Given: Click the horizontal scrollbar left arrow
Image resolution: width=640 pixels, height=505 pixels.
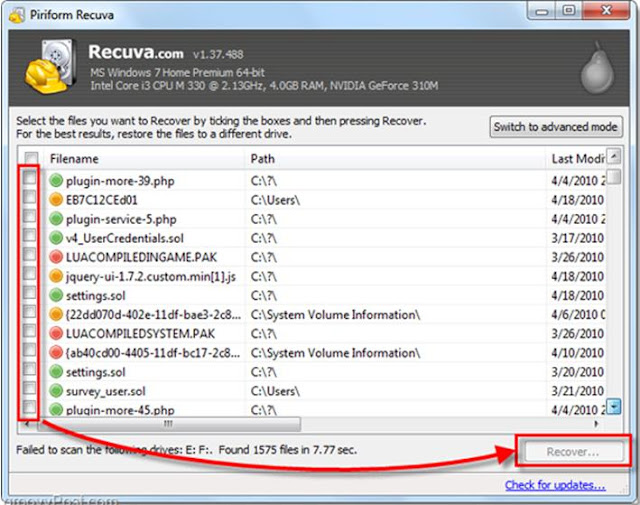Looking at the screenshot, I should point(27,424).
